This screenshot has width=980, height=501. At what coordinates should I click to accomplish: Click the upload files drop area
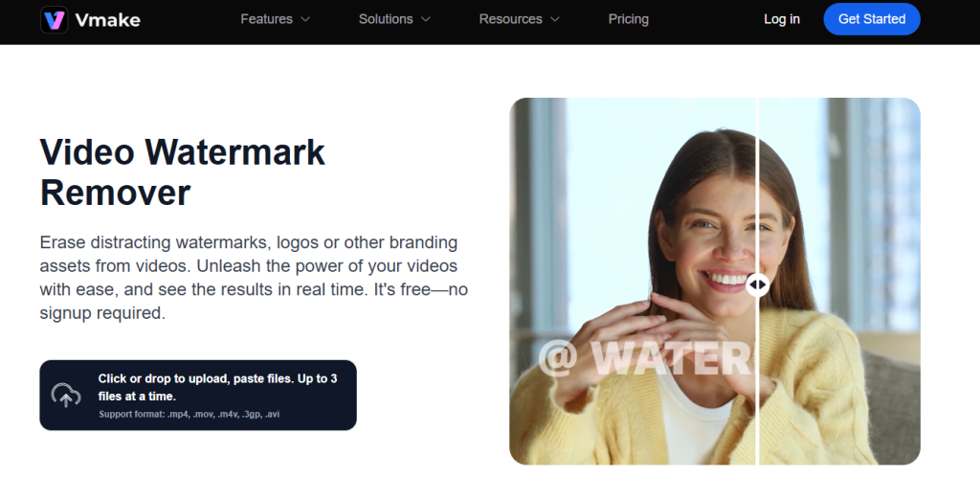click(x=198, y=396)
